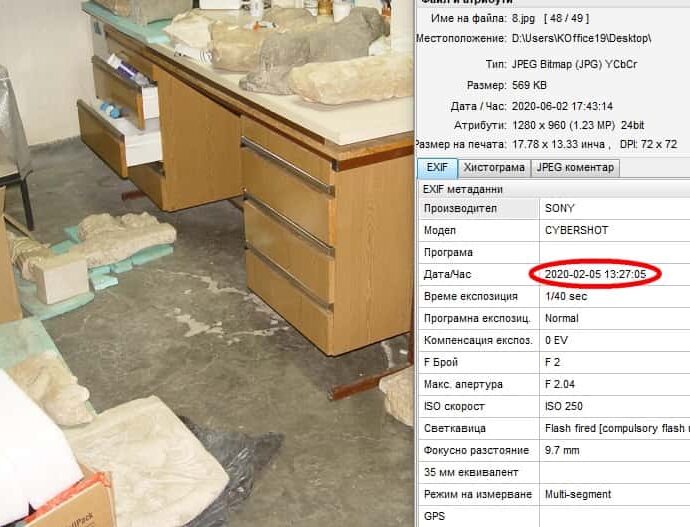This screenshot has width=690, height=527.
Task: Select the Flash fired value
Action: pos(617,428)
